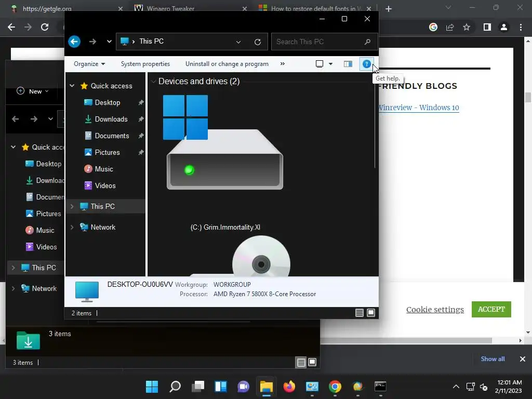The height and width of the screenshot is (399, 532).
Task: Open Winreview - Windows 10 link
Action: (x=419, y=108)
